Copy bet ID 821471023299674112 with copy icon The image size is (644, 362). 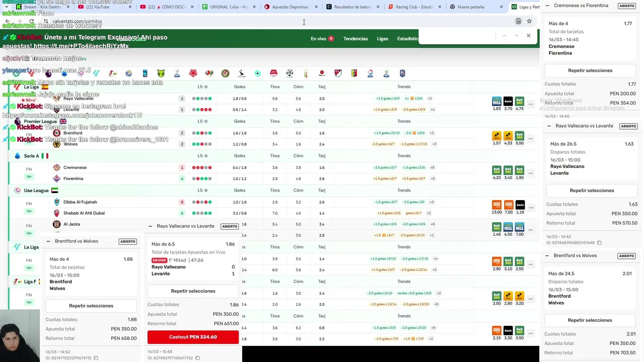click(96, 358)
